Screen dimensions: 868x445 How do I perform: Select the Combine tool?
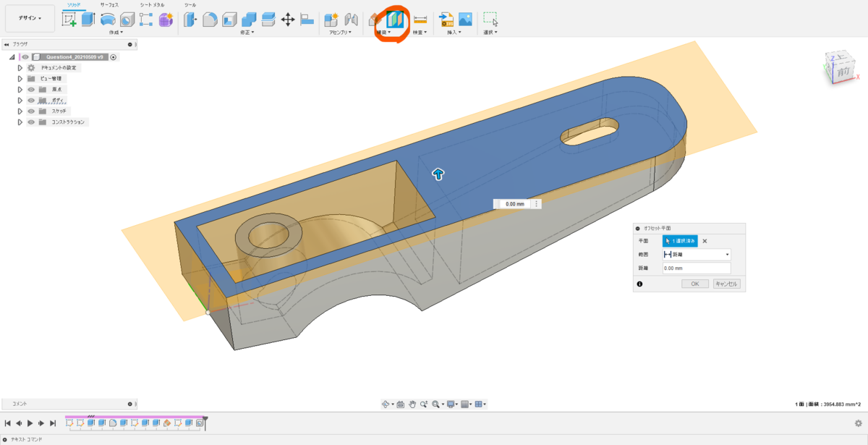(x=249, y=20)
